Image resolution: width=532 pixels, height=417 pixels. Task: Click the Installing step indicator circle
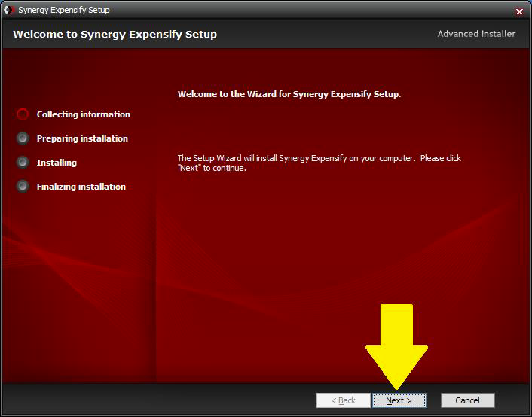[23, 163]
